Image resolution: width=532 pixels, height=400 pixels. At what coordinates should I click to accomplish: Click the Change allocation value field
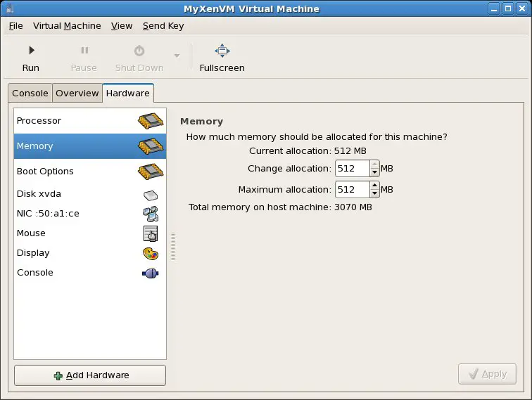point(352,169)
